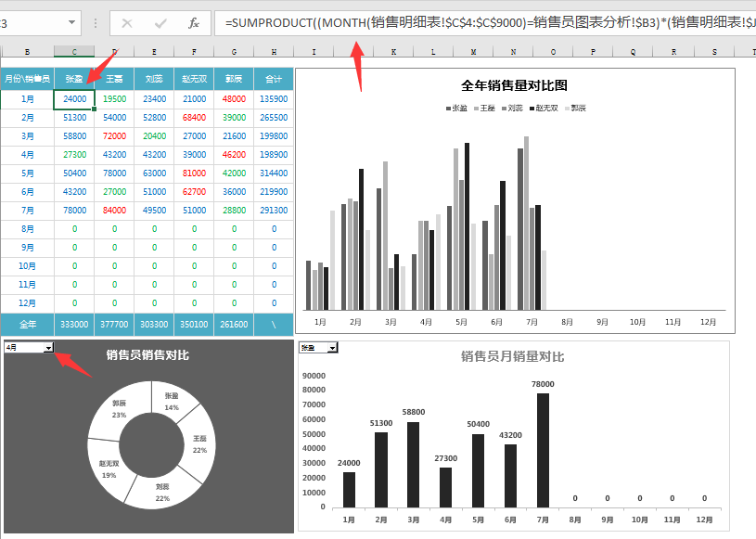Select total cell 265500
Viewport: 756px width, 539px height.
[x=274, y=118]
